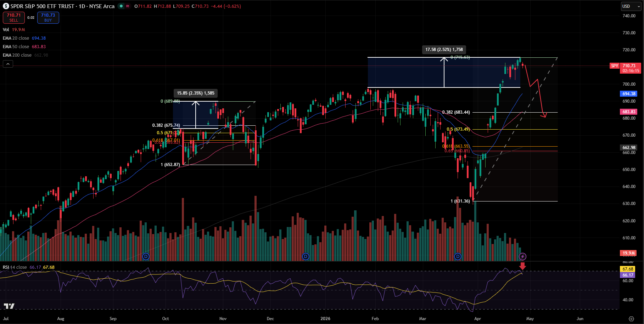The image size is (644, 324).
Task: Click the Mar label on time axis
Action: (x=422, y=319)
